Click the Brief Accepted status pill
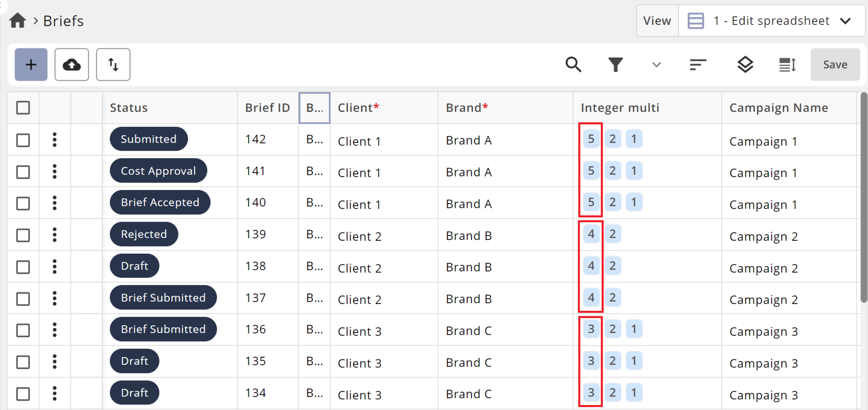 pos(160,202)
